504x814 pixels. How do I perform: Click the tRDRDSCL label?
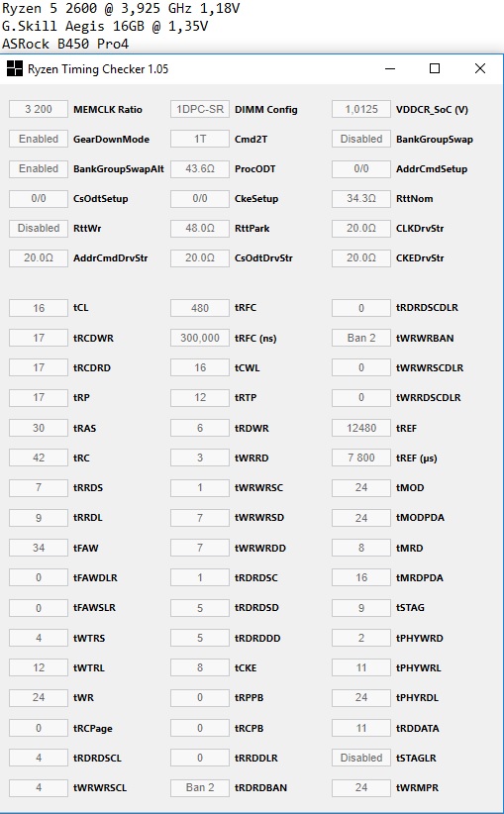point(97,758)
